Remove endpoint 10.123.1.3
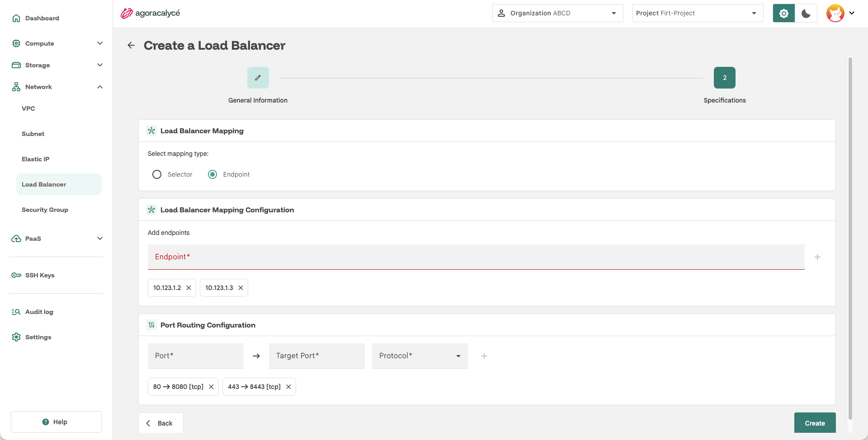Viewport: 868px width, 440px height. click(241, 288)
